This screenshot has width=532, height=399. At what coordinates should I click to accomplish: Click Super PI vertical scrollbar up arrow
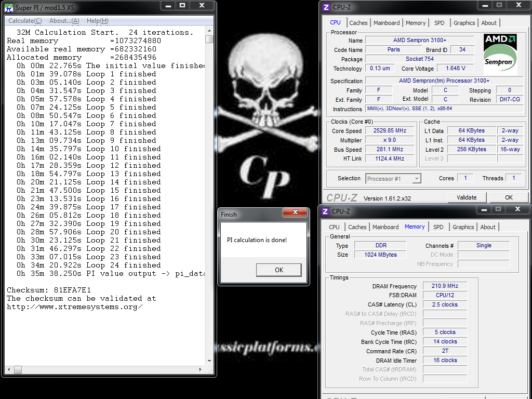[x=209, y=31]
